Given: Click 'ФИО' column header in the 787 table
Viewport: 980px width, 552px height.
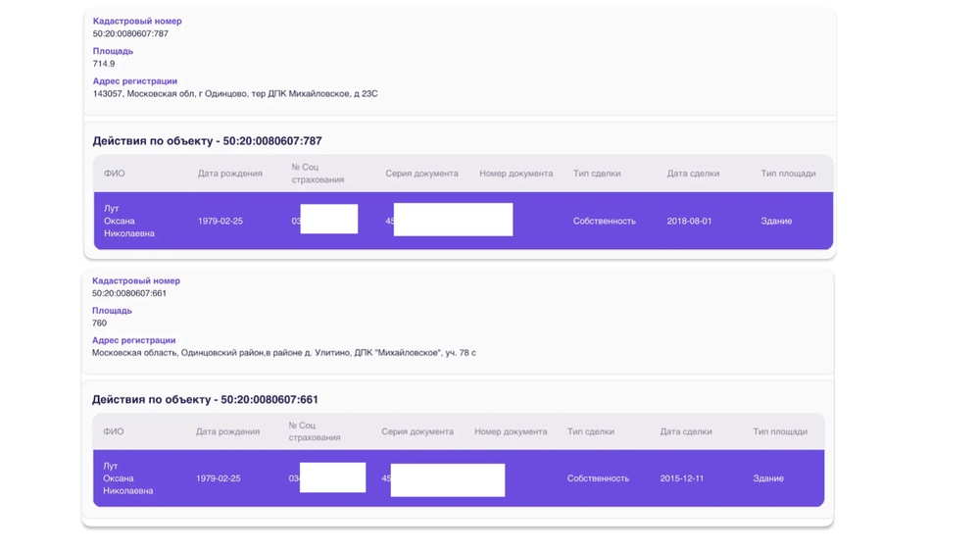Looking at the screenshot, I should pyautogui.click(x=115, y=174).
